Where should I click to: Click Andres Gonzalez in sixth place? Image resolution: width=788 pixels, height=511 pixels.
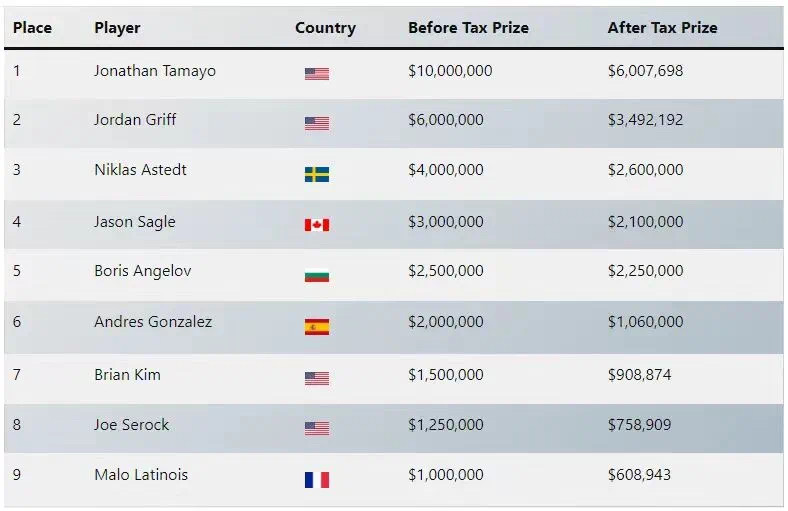click(153, 322)
